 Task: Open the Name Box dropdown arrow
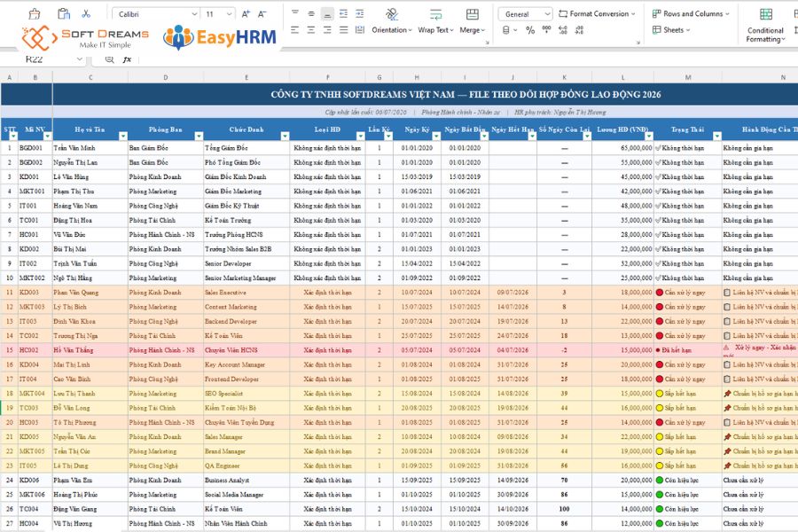80,59
